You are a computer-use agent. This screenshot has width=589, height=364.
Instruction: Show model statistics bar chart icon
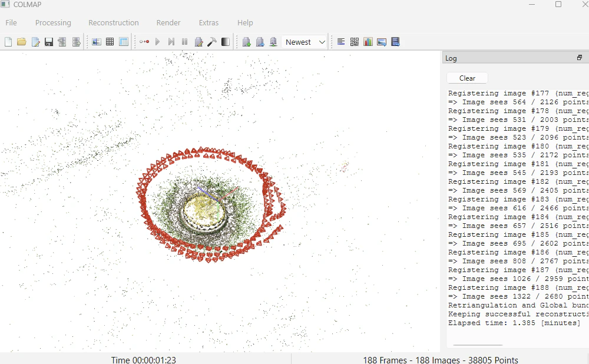point(368,42)
